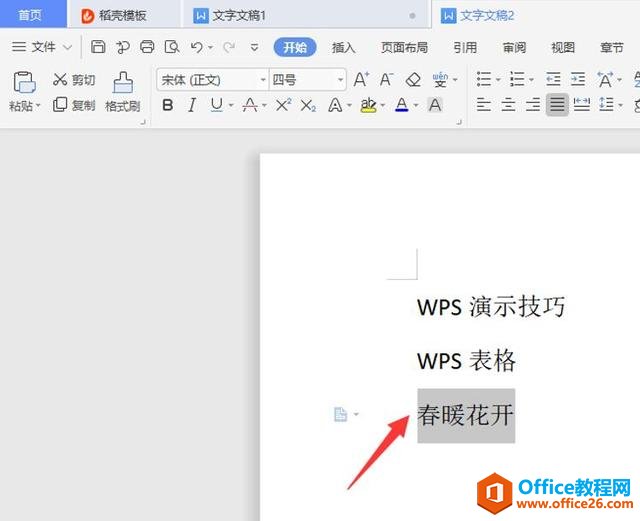Screen dimensions: 640x521
Task: Expand the Paste (粘贴) options arrow
Action: 38,106
